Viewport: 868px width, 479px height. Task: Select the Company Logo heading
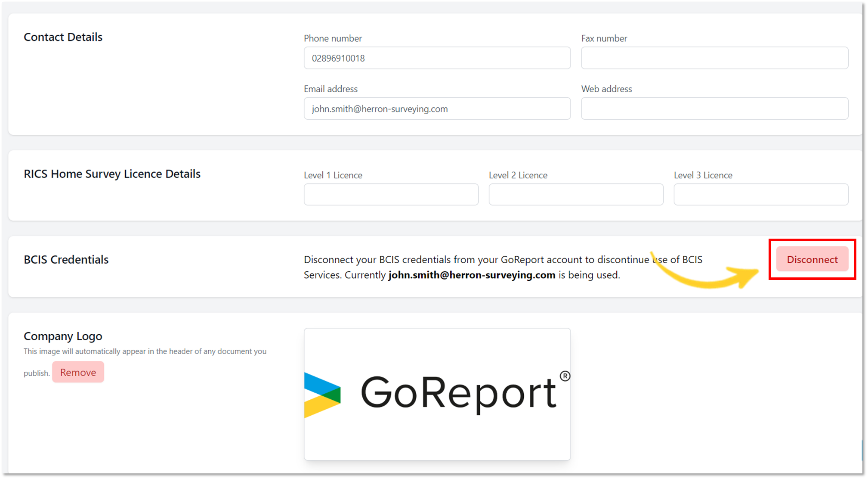coord(63,336)
